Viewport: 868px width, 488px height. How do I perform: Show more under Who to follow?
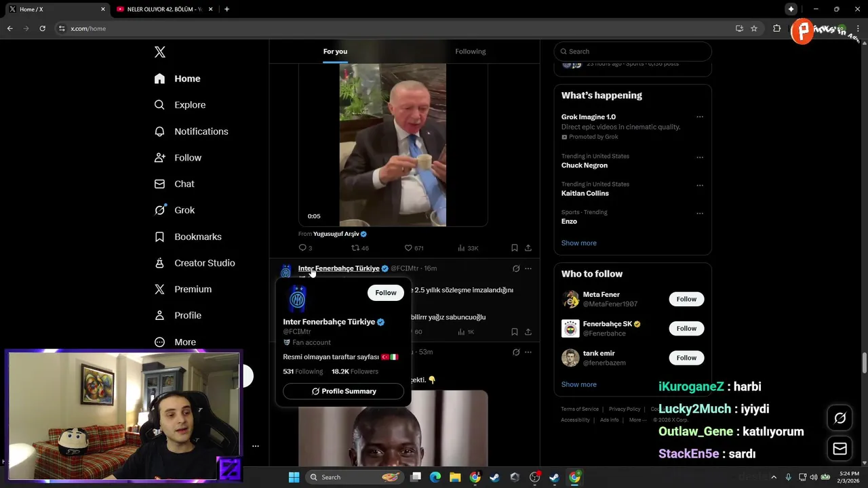point(578,384)
